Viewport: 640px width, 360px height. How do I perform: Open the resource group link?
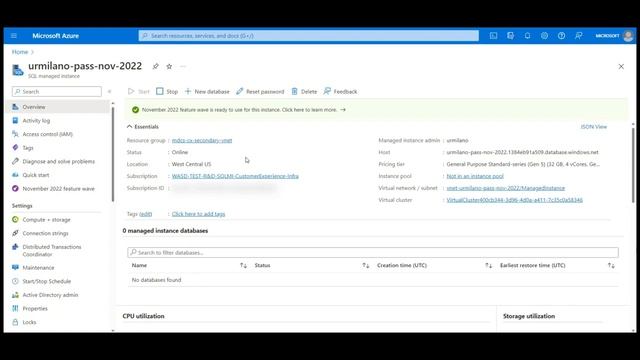(202, 140)
